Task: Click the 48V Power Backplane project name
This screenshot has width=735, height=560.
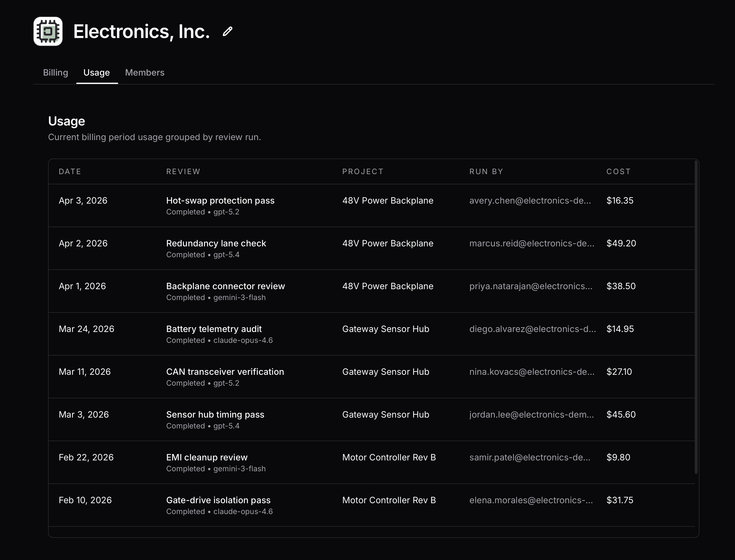Action: coord(388,200)
